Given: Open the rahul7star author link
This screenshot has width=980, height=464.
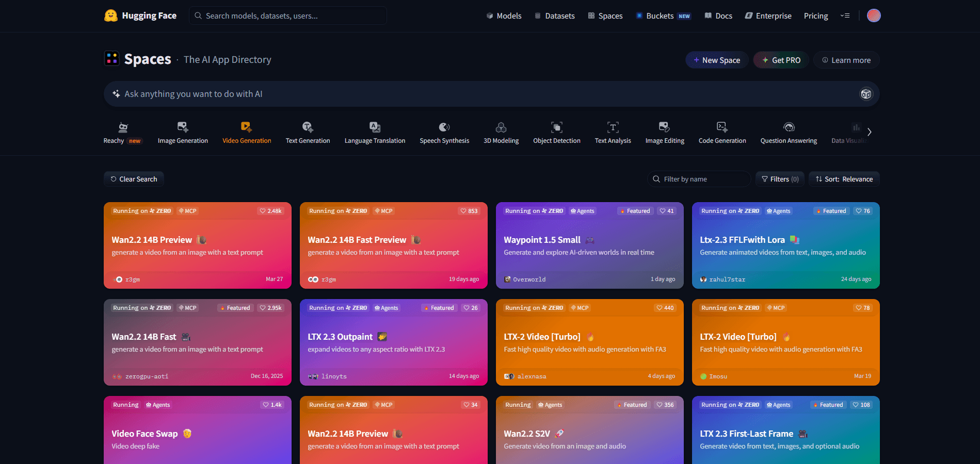Looking at the screenshot, I should (x=727, y=279).
